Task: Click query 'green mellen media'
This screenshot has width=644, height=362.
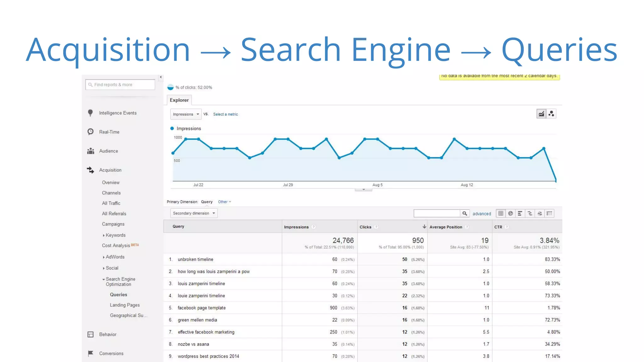Action: (197, 320)
